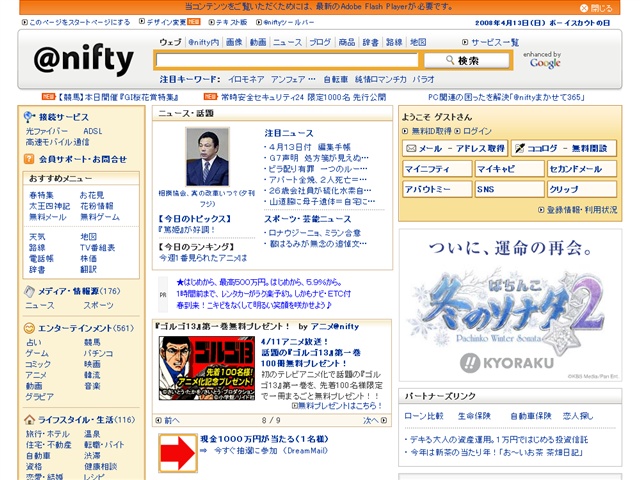Open the マイニフティ button
Screen dimensions: 640x480
click(437, 169)
